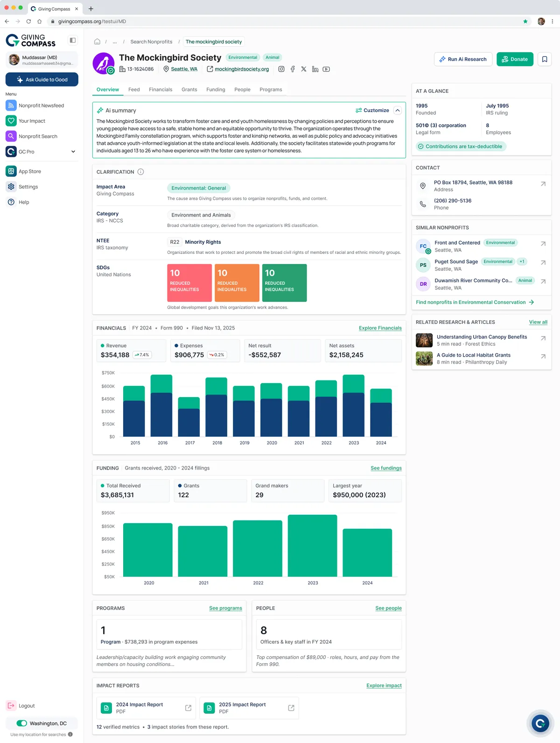This screenshot has height=743, width=560.
Task: Open browser menu three dots
Action: coord(553,21)
